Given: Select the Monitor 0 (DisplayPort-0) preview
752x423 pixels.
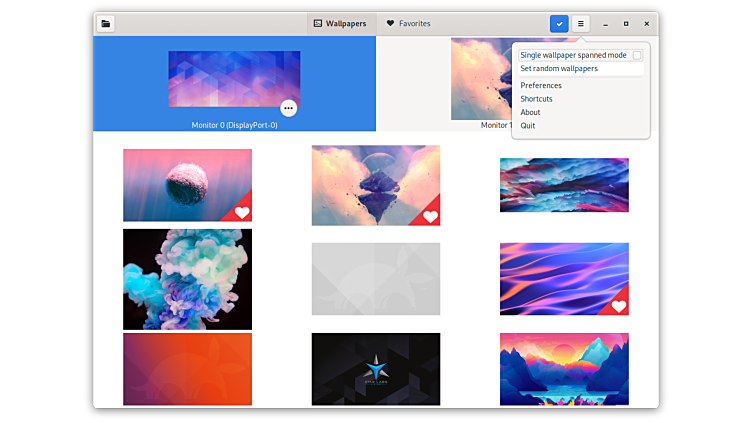Looking at the screenshot, I should coord(234,80).
